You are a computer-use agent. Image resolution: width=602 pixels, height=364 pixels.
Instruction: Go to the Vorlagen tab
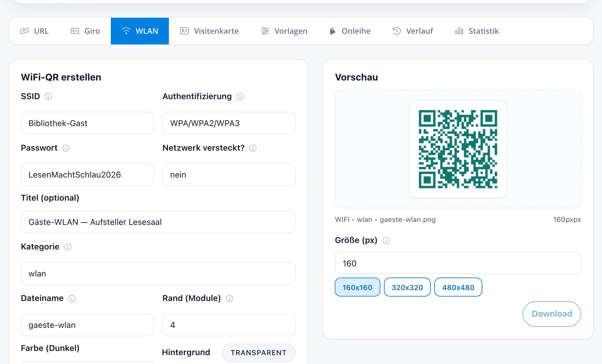pos(284,31)
